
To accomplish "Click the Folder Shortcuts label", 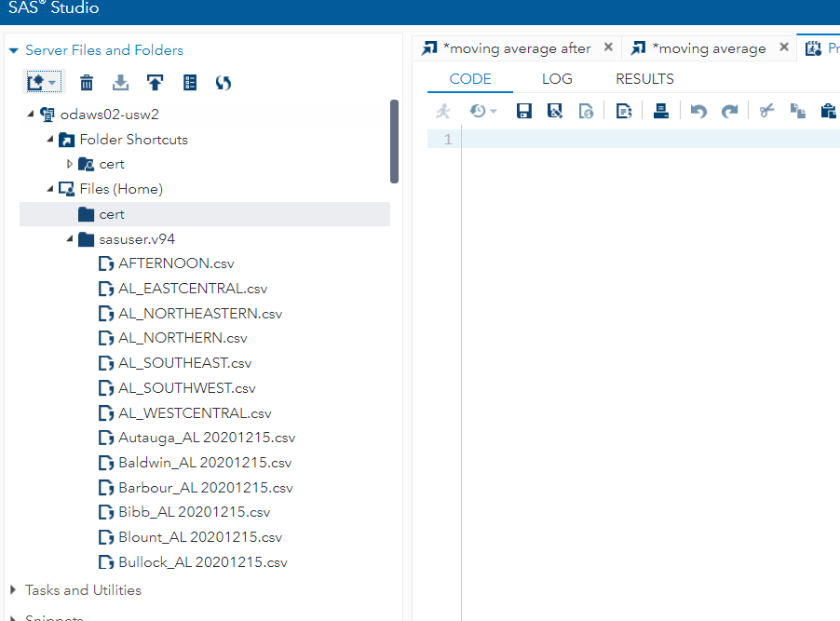I will pyautogui.click(x=133, y=140).
